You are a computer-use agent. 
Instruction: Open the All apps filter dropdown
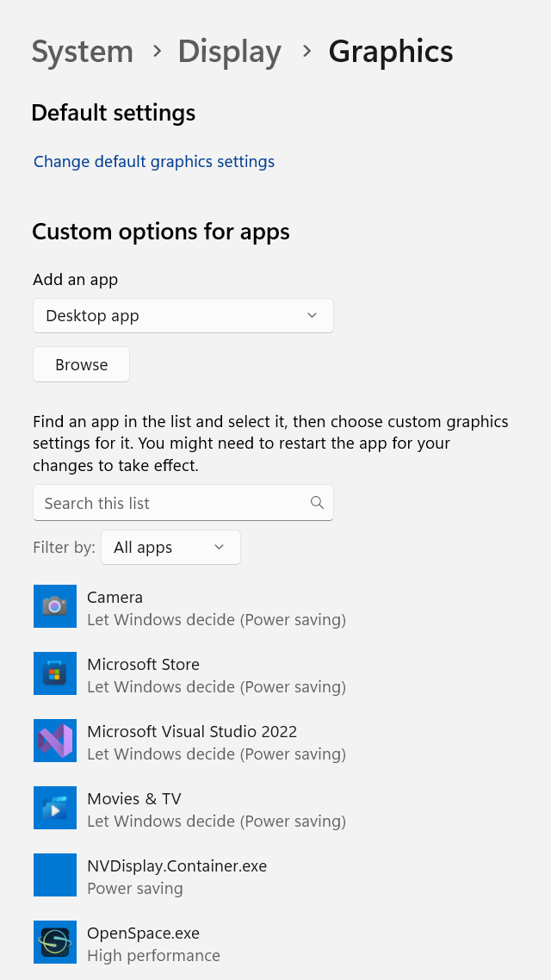coord(170,548)
